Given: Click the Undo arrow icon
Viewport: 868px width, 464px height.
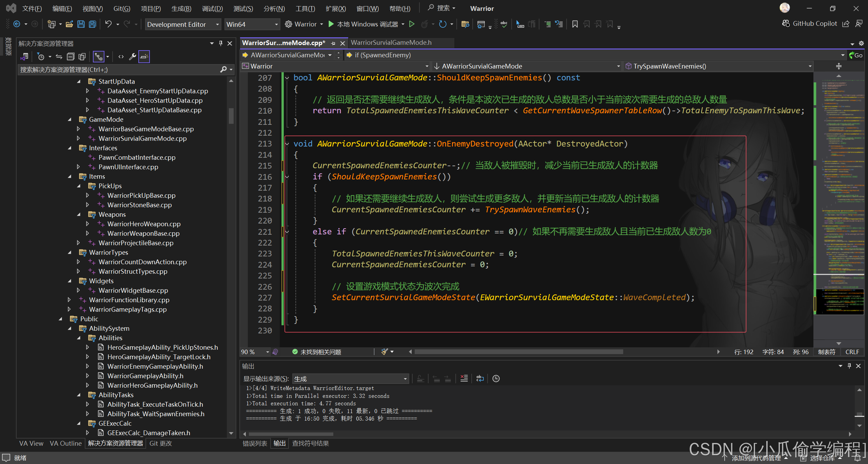Looking at the screenshot, I should tap(108, 24).
